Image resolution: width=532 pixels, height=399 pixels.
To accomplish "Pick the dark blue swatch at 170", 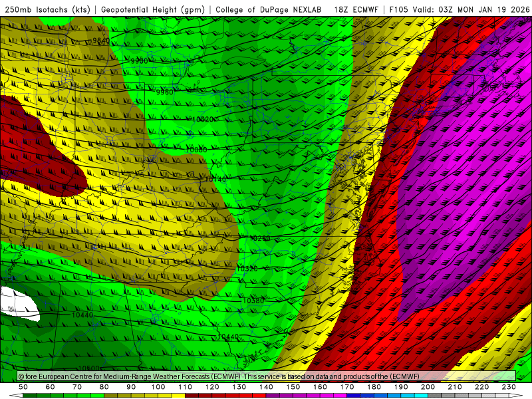I will (x=354, y=396).
